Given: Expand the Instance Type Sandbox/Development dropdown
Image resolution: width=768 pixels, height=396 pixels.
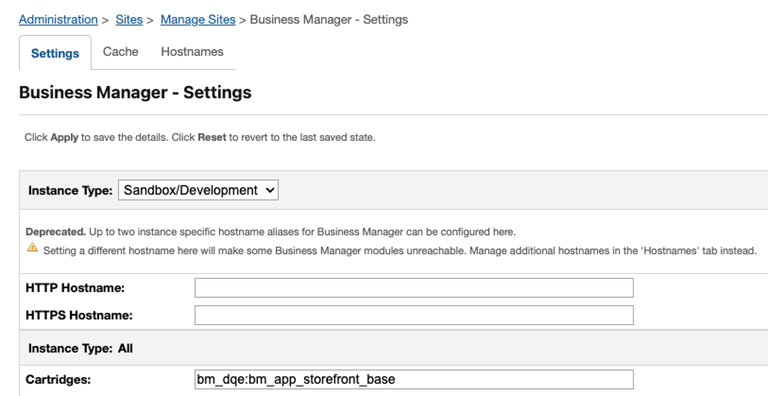Looking at the screenshot, I should pos(198,190).
